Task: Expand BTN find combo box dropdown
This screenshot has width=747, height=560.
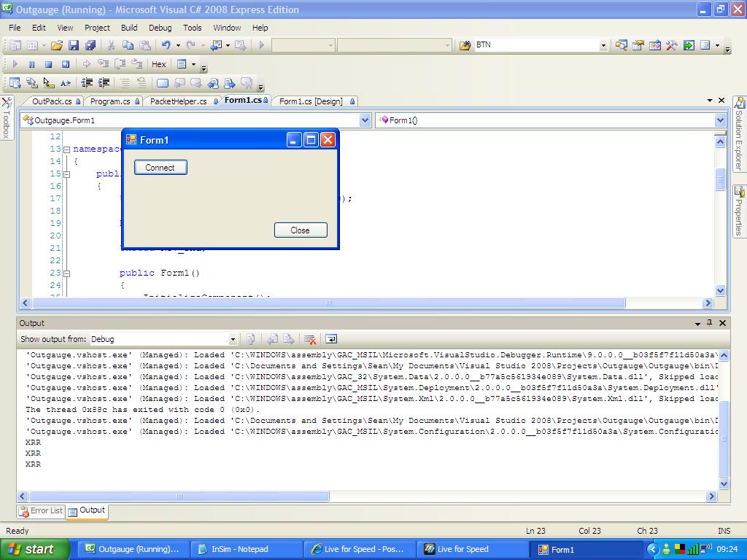Action: pos(603,45)
